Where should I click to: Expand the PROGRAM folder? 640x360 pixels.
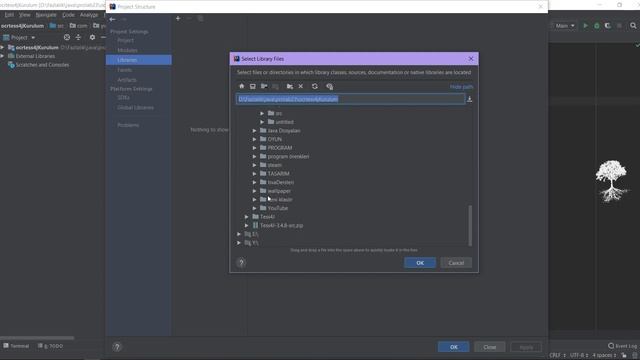[x=254, y=148]
